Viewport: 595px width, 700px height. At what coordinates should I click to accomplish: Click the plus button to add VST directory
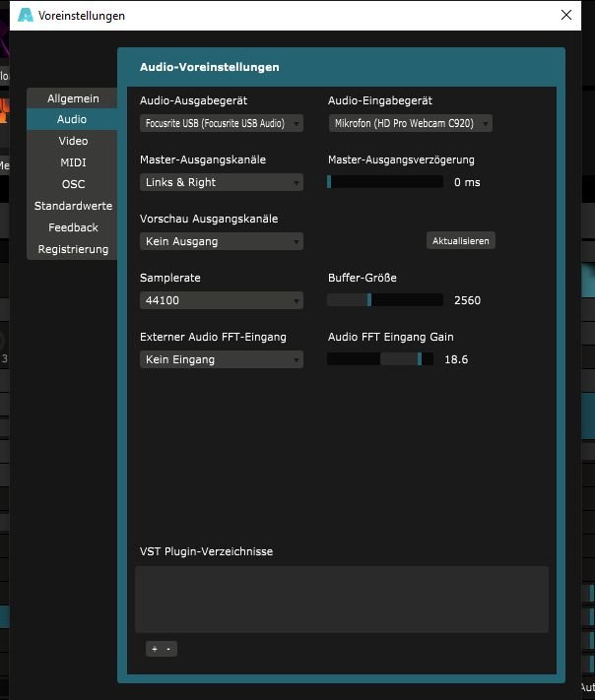[x=154, y=649]
